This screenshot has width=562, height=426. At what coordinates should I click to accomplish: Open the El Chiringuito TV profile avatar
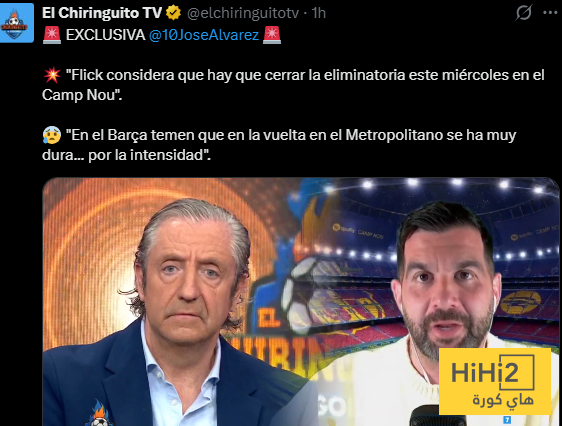pyautogui.click(x=16, y=23)
